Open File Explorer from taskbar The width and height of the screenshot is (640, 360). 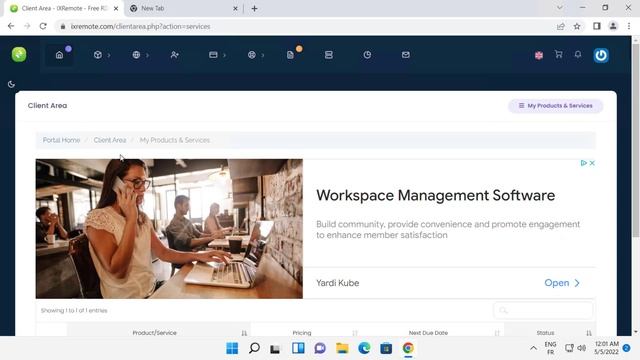coord(342,348)
